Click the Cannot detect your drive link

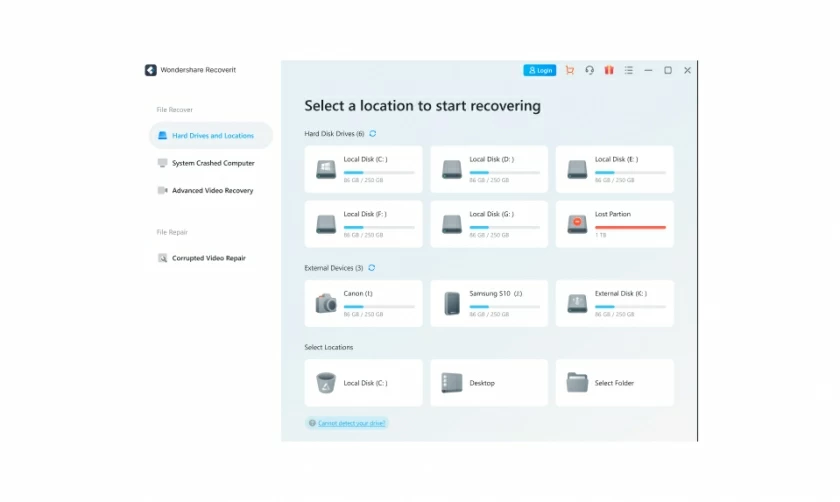[x=351, y=423]
